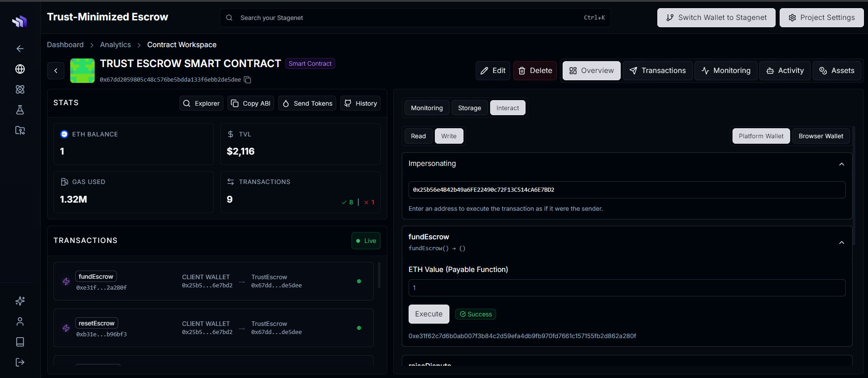Select Browser Wallet option
This screenshot has width=868, height=378.
[x=821, y=136]
